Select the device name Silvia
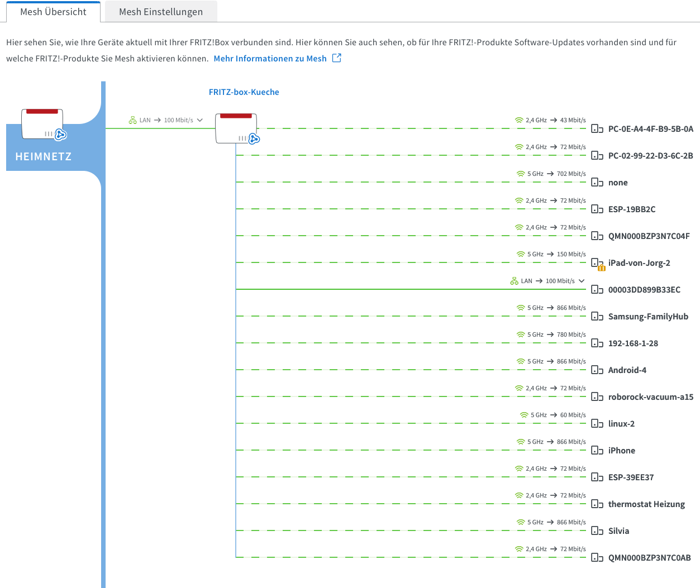The width and height of the screenshot is (700, 588). pyautogui.click(x=618, y=531)
